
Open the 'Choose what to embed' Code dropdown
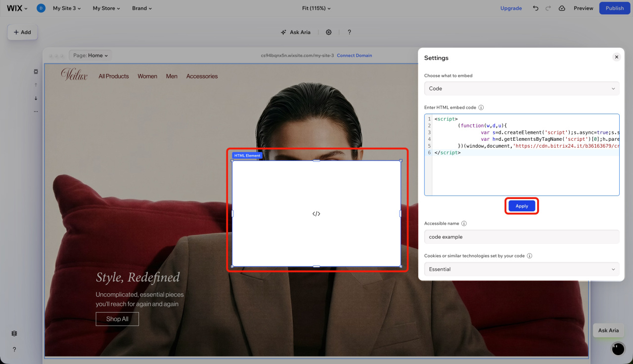tap(521, 88)
